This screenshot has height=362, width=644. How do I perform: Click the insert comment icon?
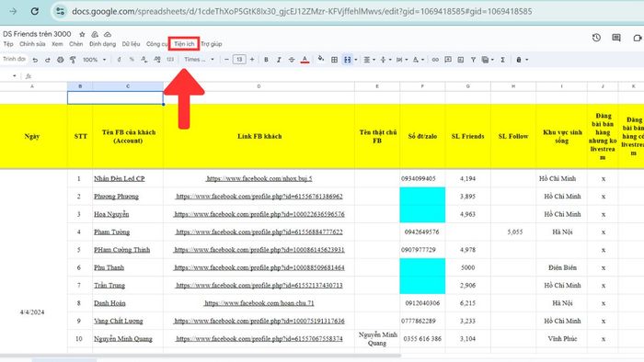pos(448,60)
